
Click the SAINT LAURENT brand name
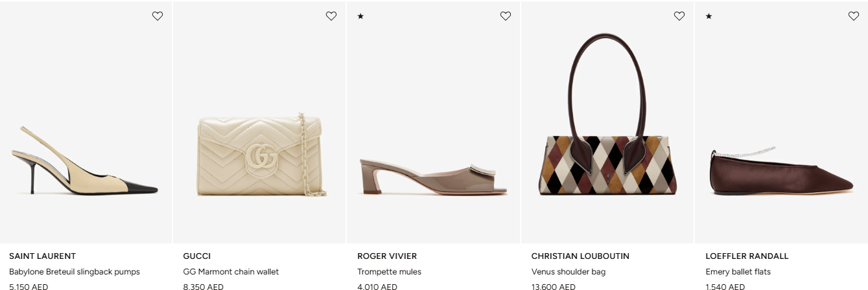[x=42, y=256]
